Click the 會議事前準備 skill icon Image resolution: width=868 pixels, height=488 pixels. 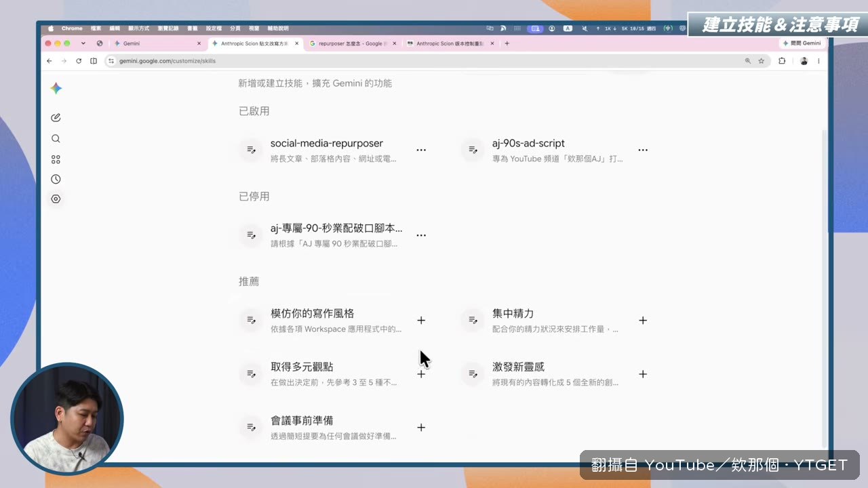coord(251,427)
